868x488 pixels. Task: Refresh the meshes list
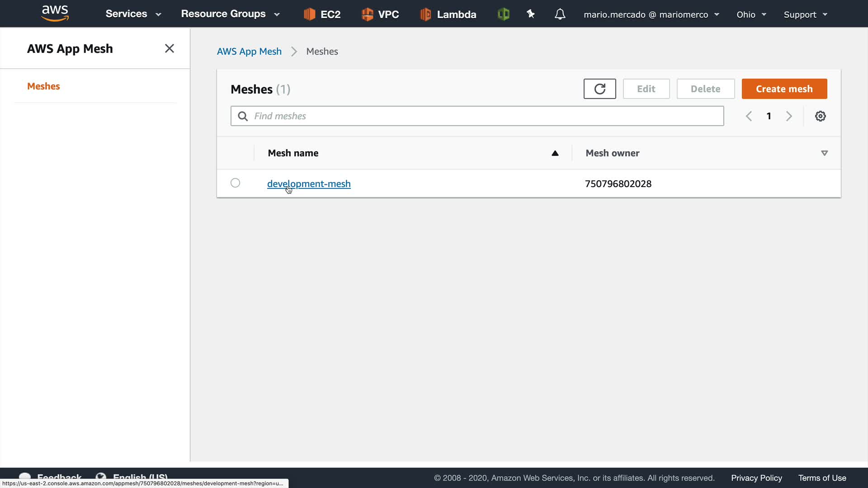(599, 89)
